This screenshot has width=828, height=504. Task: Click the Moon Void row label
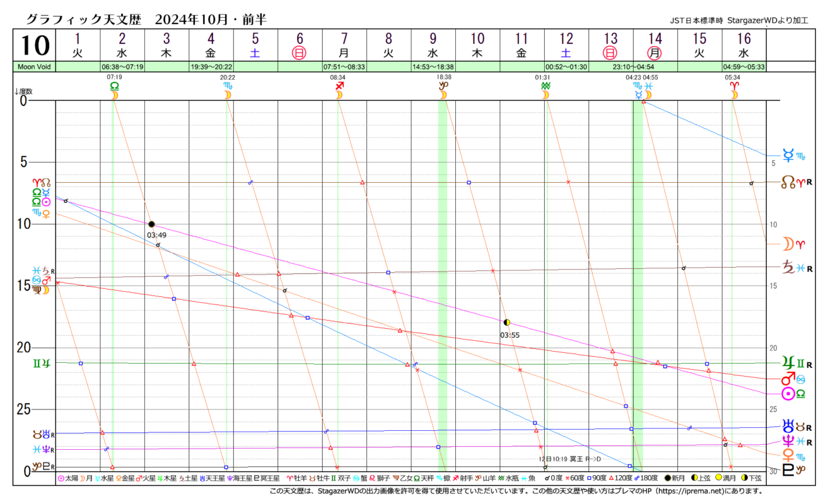[33, 66]
